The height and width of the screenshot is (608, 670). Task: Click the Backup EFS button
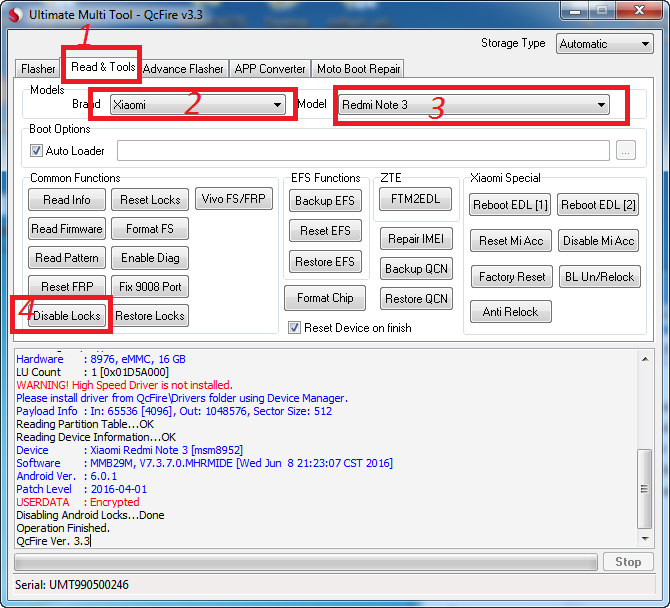[x=325, y=200]
